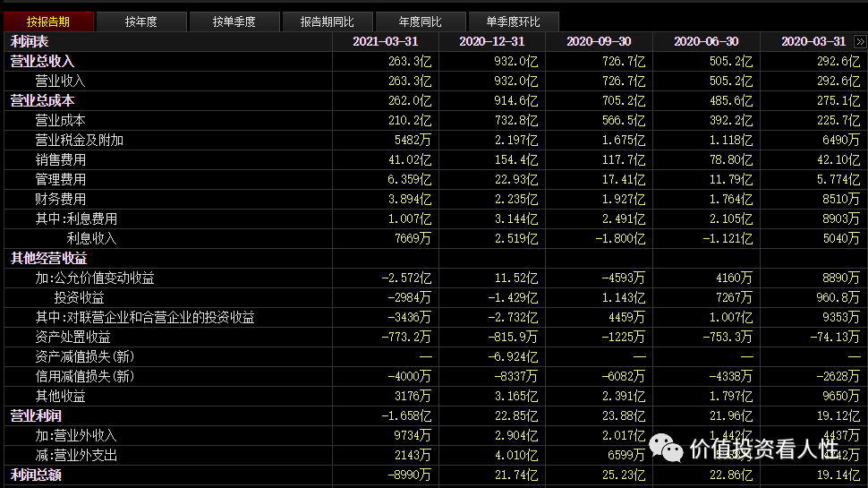Click the 262.0亿 total cost value

(410, 101)
